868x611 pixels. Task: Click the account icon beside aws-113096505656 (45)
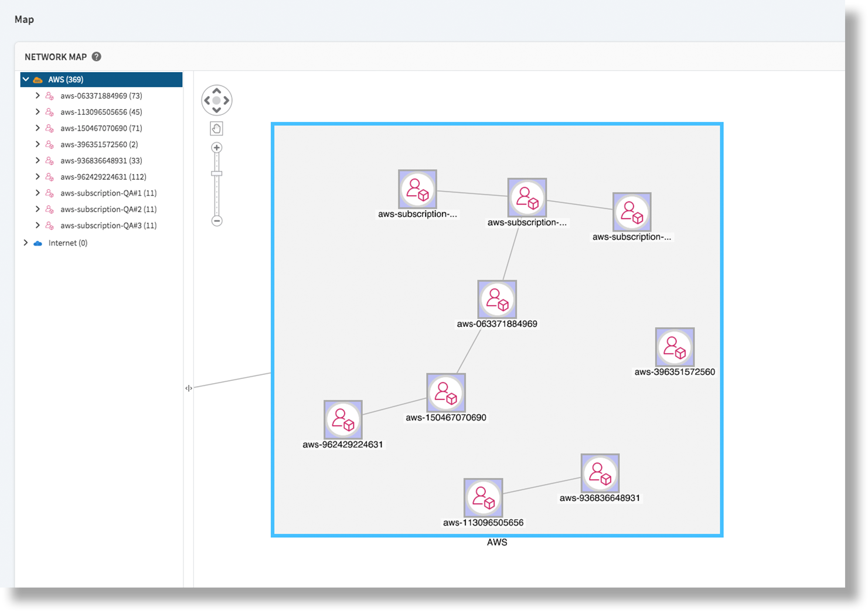click(x=50, y=112)
